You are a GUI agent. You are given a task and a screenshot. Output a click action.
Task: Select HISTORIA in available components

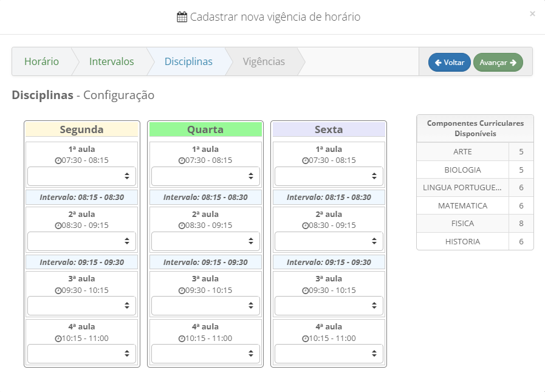click(x=462, y=241)
